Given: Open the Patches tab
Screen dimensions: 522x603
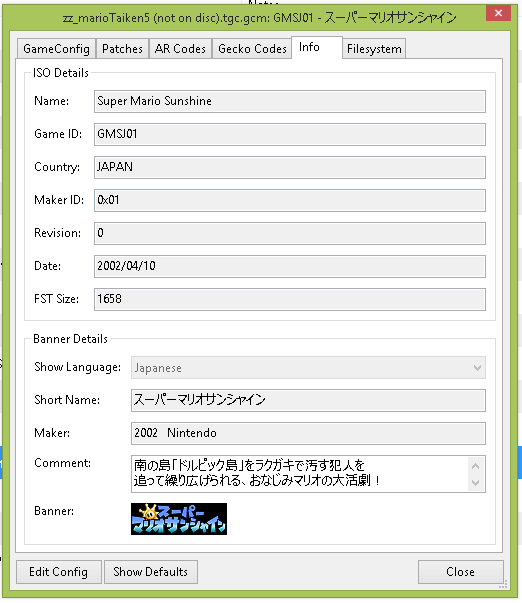Looking at the screenshot, I should pos(122,49).
